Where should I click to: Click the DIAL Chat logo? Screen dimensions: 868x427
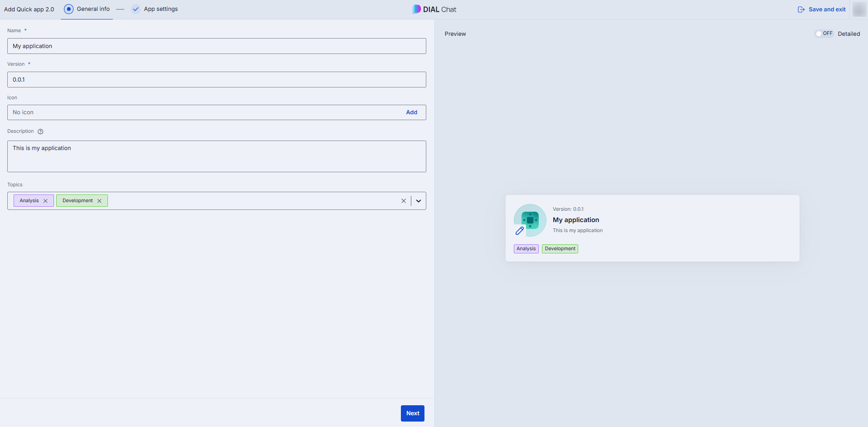click(434, 9)
